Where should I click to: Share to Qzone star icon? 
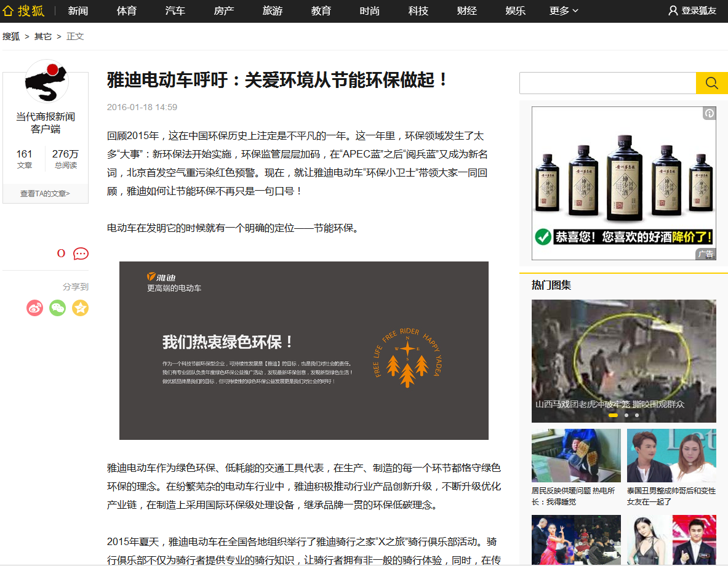pyautogui.click(x=81, y=308)
